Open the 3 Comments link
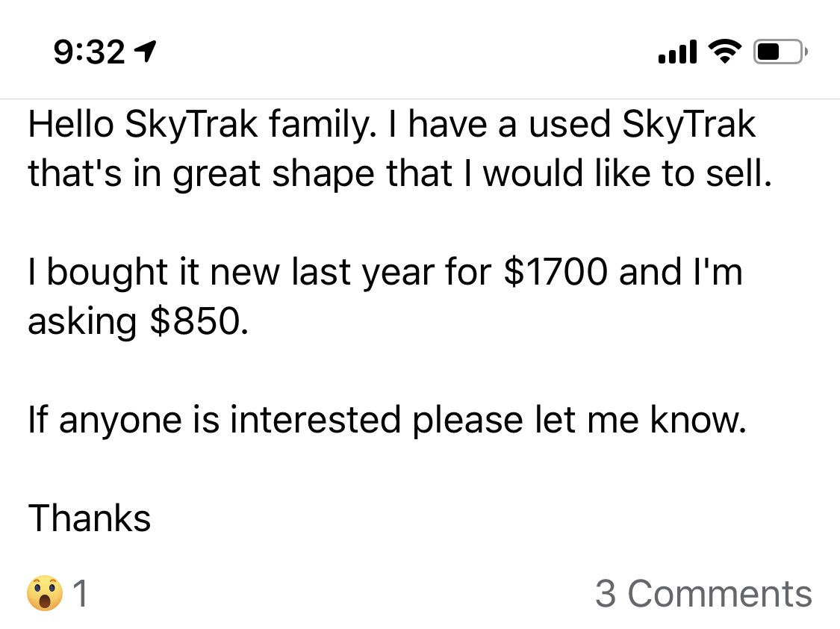Image resolution: width=840 pixels, height=629 pixels. (703, 595)
